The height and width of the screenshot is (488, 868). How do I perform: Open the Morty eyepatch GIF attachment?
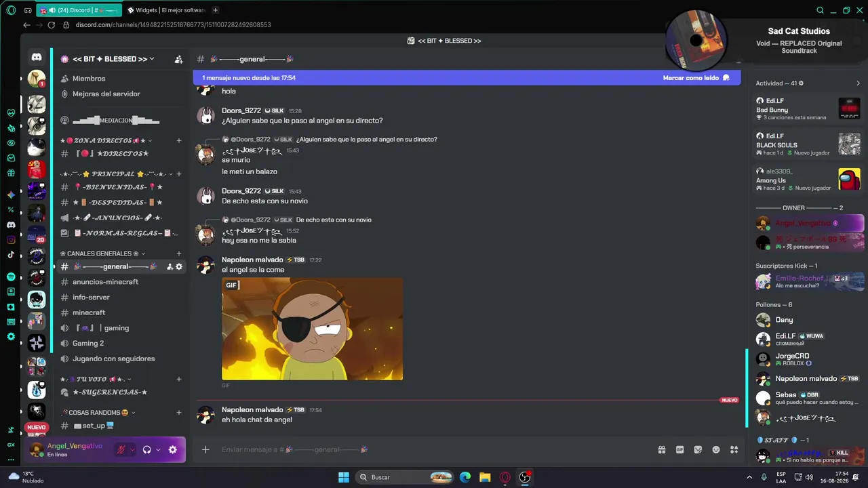312,329
